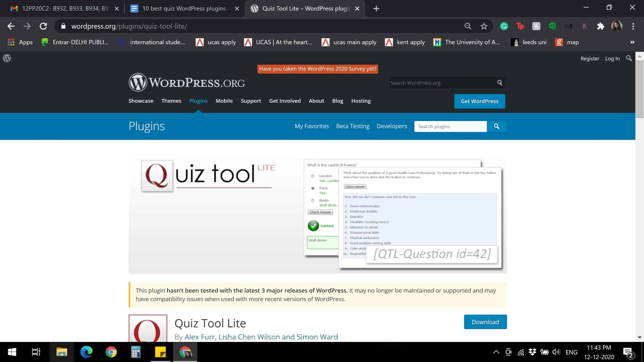Open a new browser tab
Image resolution: width=644 pixels, height=362 pixels.
click(376, 8)
